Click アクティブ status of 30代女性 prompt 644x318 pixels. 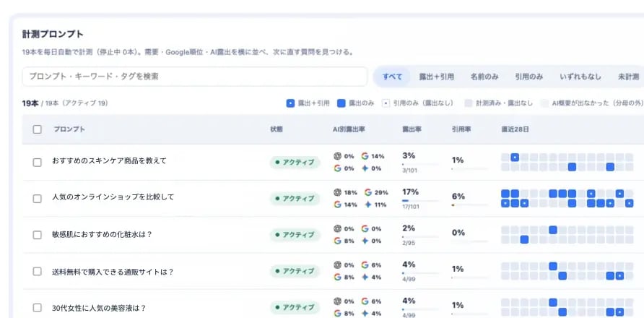pos(295,307)
